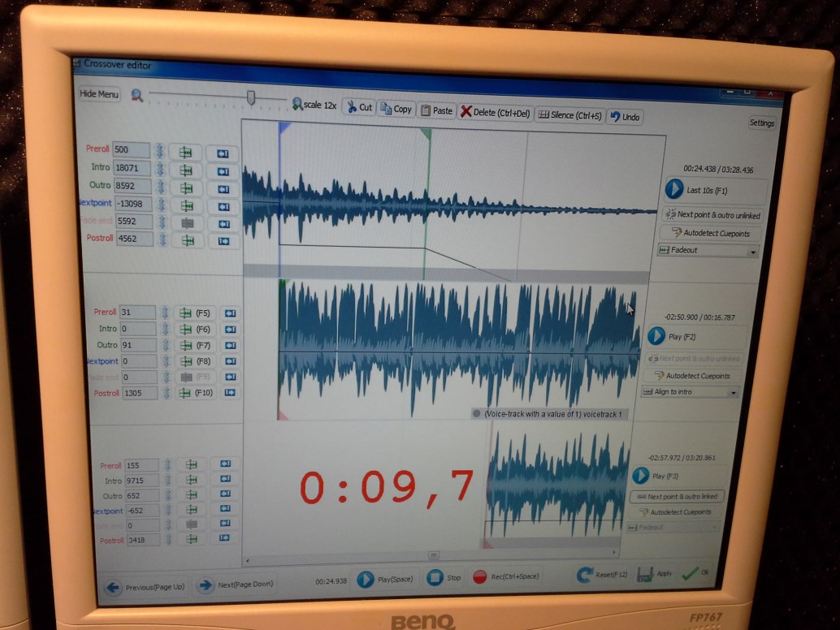Click the first track's Intro field showing 18071
Viewport: 840px width, 630px height.
132,168
